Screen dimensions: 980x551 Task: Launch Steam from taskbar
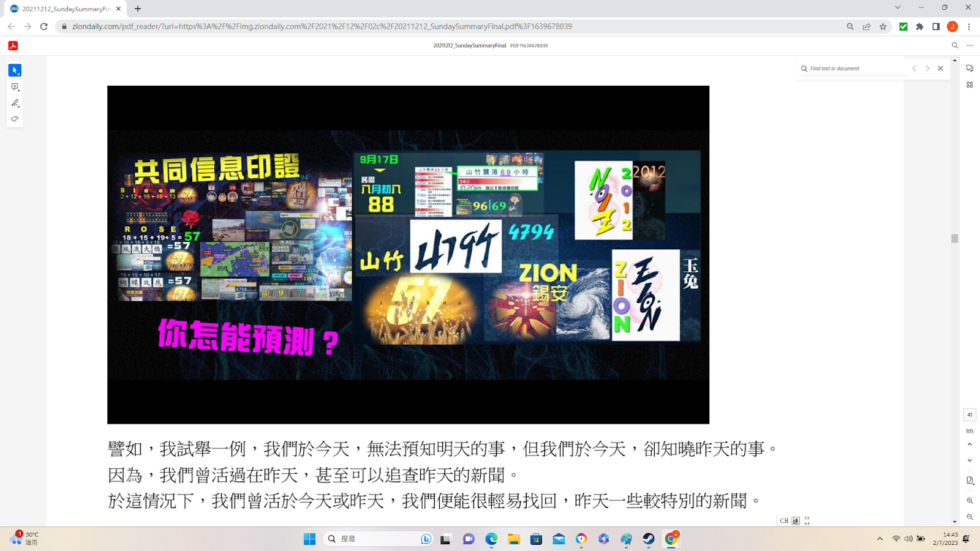(649, 539)
